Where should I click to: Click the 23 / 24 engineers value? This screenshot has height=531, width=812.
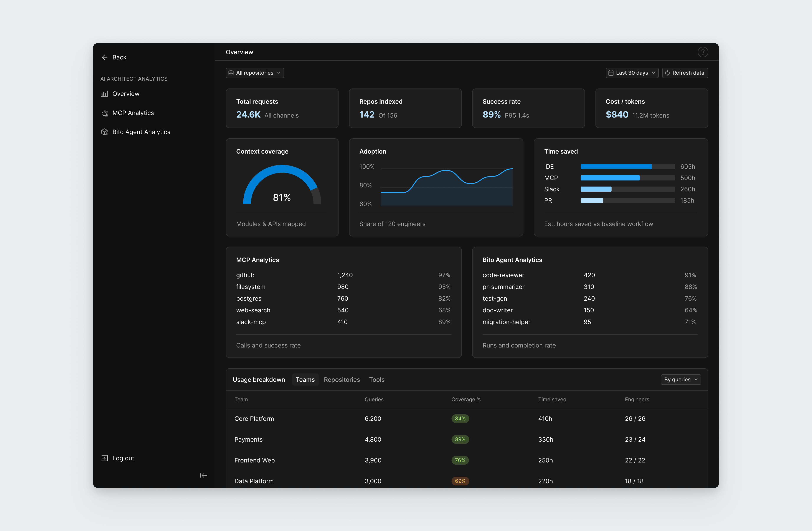point(635,439)
